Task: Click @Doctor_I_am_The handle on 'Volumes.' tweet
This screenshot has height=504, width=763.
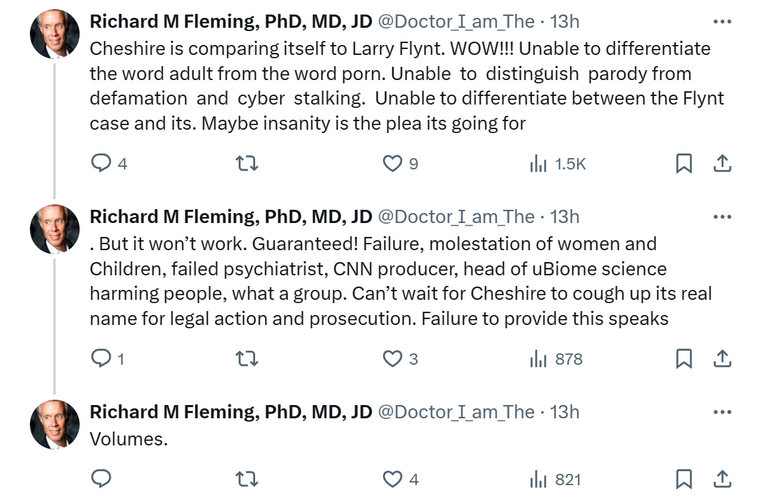Action: click(456, 412)
